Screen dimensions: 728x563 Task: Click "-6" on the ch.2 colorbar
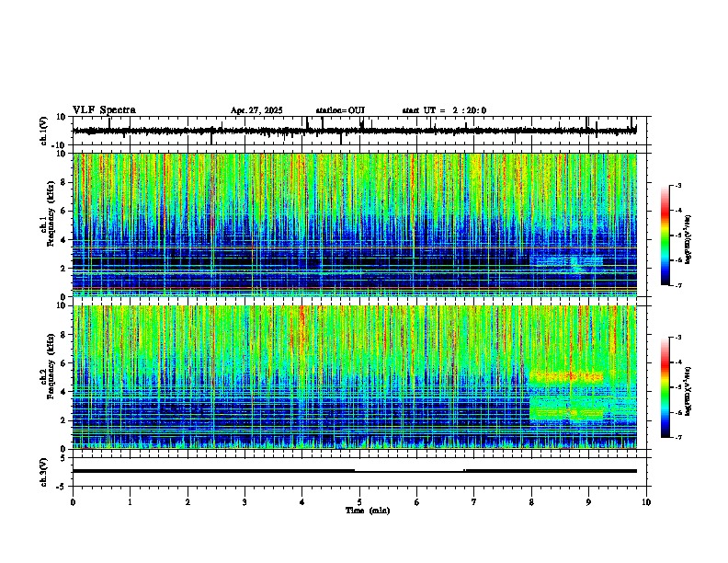pos(677,412)
